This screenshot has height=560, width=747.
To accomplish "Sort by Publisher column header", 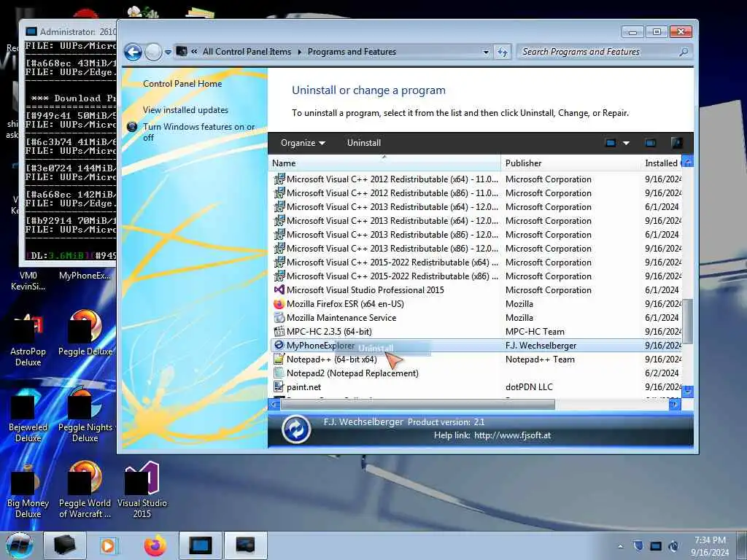I will (570, 163).
